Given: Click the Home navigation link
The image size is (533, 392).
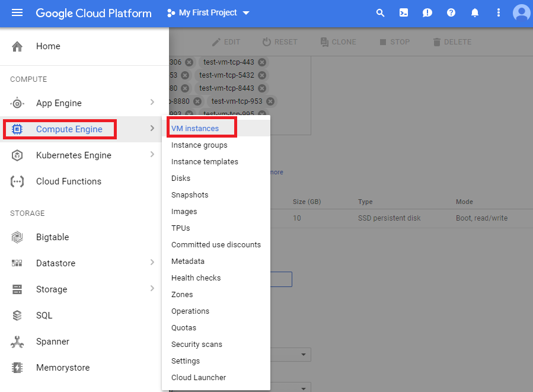Looking at the screenshot, I should (x=48, y=46).
